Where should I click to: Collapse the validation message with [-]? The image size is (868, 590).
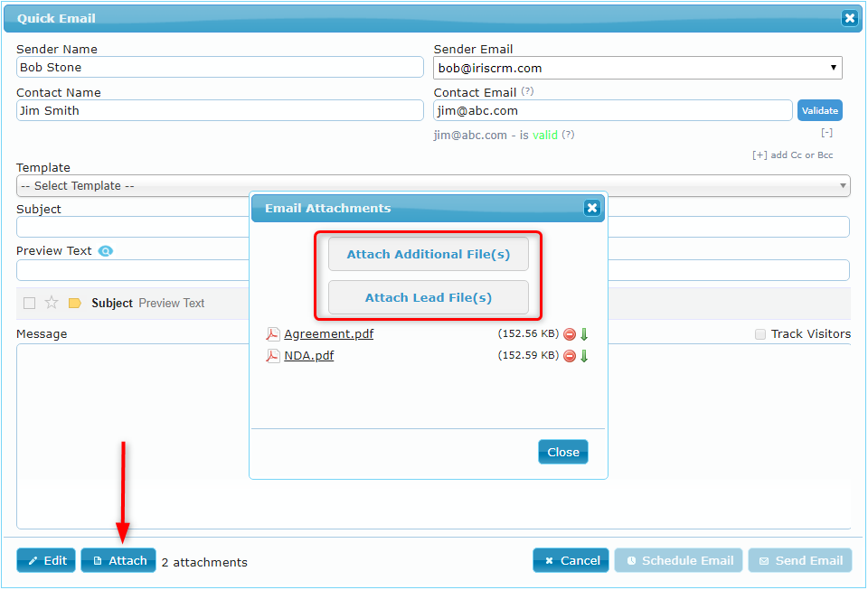click(x=826, y=133)
